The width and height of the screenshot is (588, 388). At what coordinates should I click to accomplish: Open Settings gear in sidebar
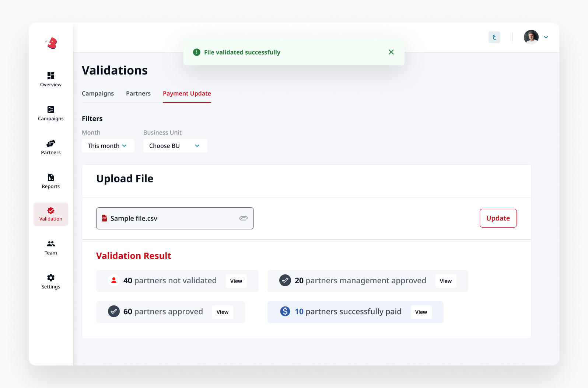[51, 278]
